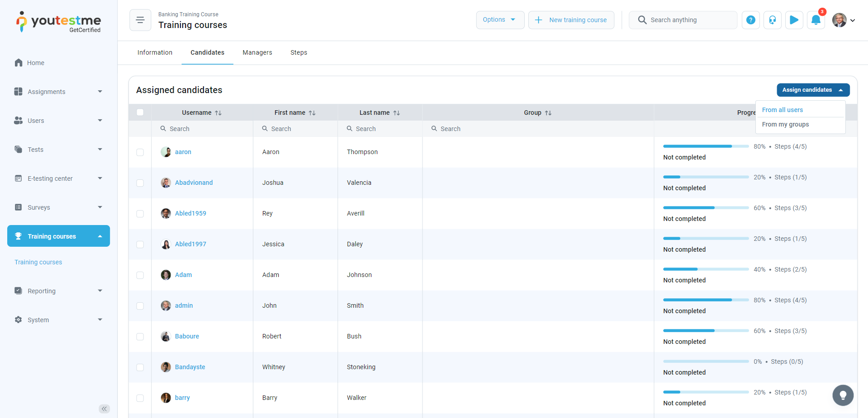The height and width of the screenshot is (418, 868).
Task: Select checkbox for Abled1959 row
Action: [140, 214]
